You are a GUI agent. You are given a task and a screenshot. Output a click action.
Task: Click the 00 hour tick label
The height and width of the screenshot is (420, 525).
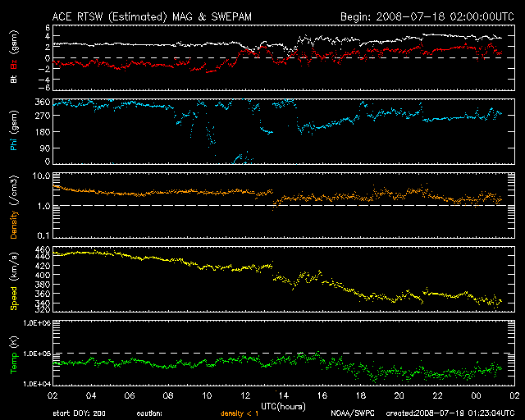click(476, 396)
